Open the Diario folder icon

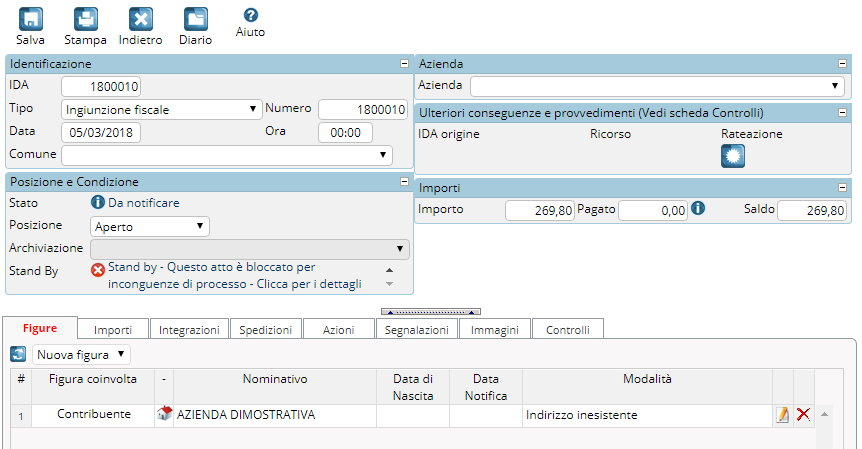pyautogui.click(x=196, y=19)
